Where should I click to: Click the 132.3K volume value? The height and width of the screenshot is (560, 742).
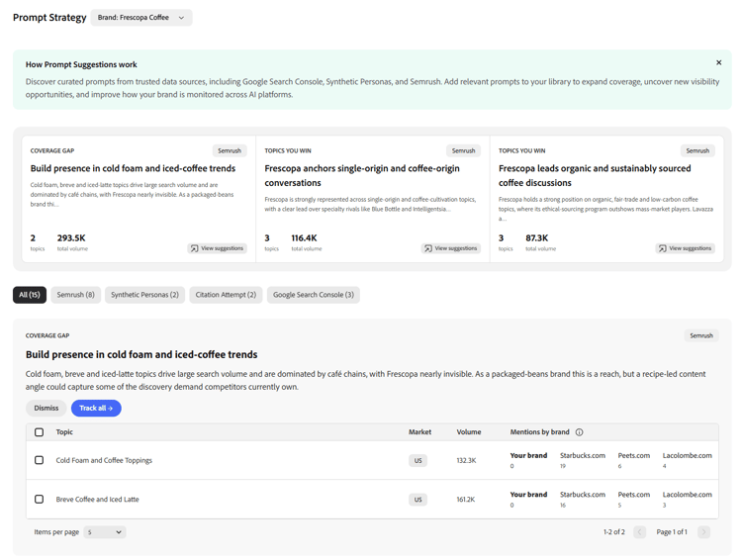pyautogui.click(x=466, y=460)
